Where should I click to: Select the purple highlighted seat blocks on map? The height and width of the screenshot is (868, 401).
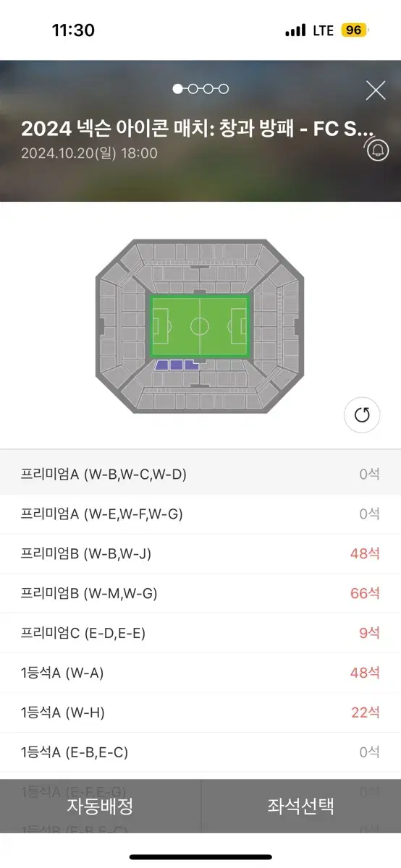pyautogui.click(x=177, y=365)
